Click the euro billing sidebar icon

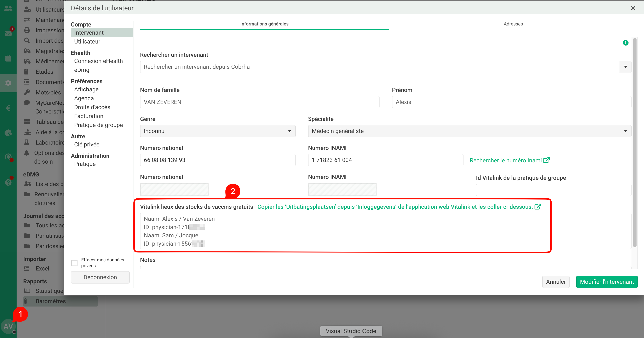(8, 108)
